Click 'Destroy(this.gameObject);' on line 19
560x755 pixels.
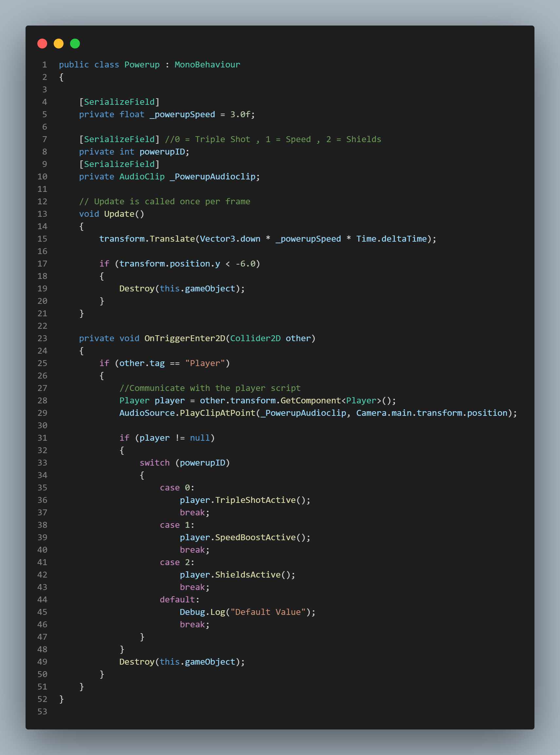point(182,289)
